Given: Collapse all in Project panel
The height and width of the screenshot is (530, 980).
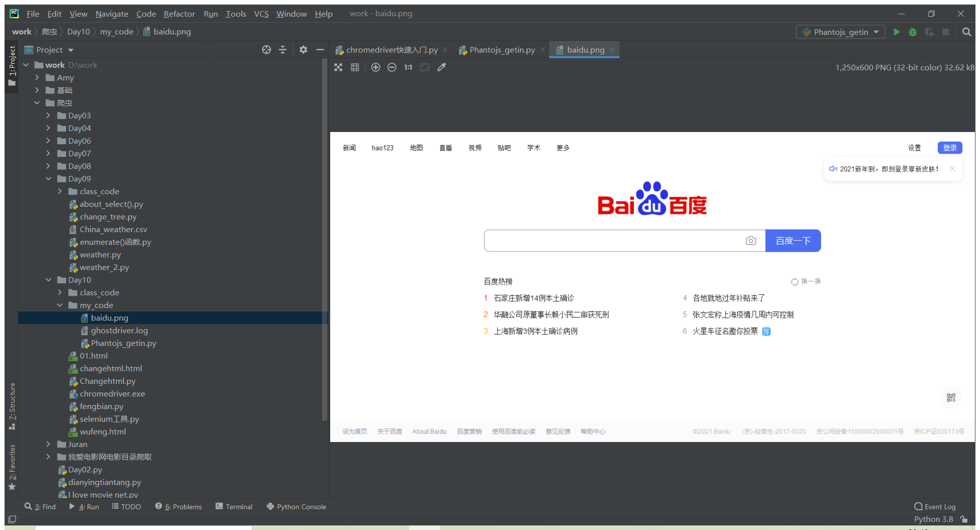Looking at the screenshot, I should coord(283,50).
